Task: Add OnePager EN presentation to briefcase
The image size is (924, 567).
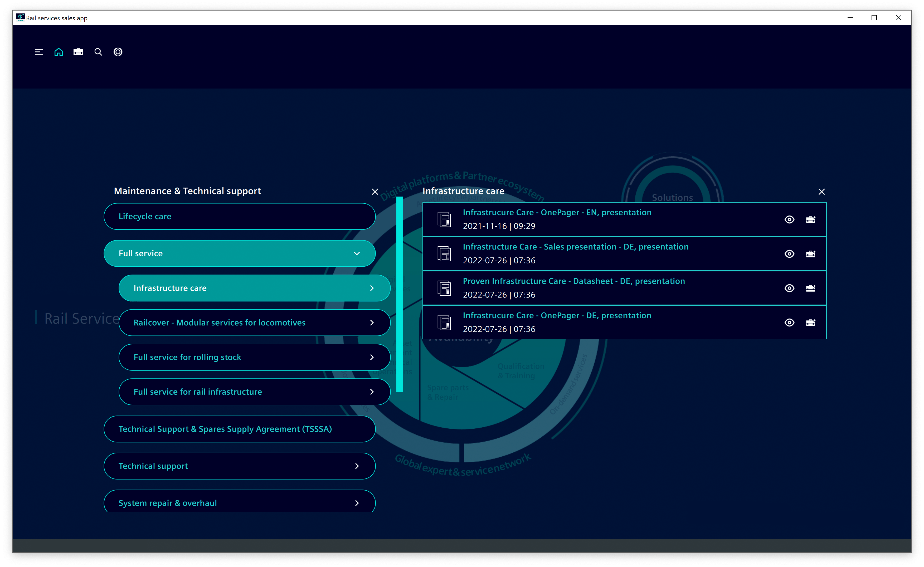Action: coord(810,219)
